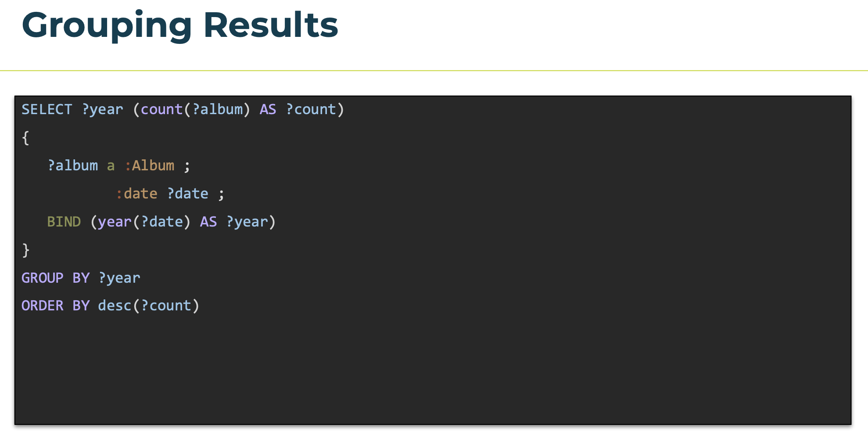Click the :Album class name
Screen dimensions: 868x439
pyautogui.click(x=150, y=166)
